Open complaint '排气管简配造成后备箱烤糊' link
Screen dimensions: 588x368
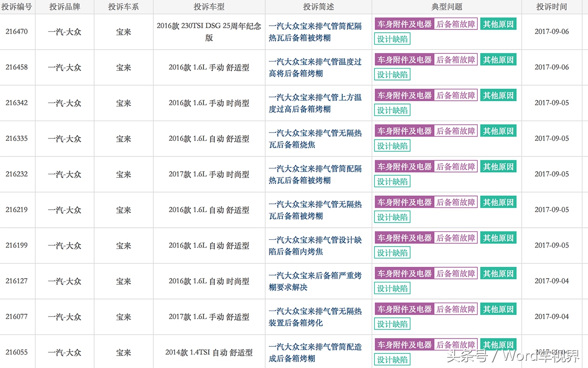(315, 352)
